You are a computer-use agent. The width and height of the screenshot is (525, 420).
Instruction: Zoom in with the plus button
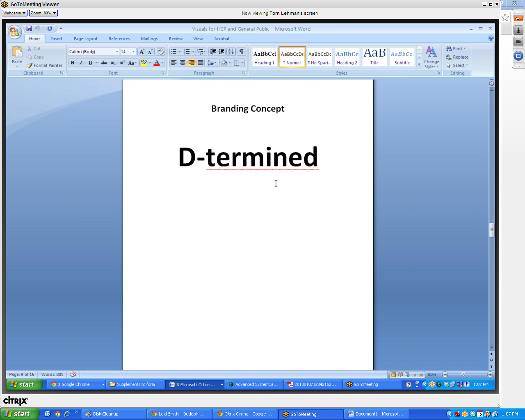click(490, 374)
